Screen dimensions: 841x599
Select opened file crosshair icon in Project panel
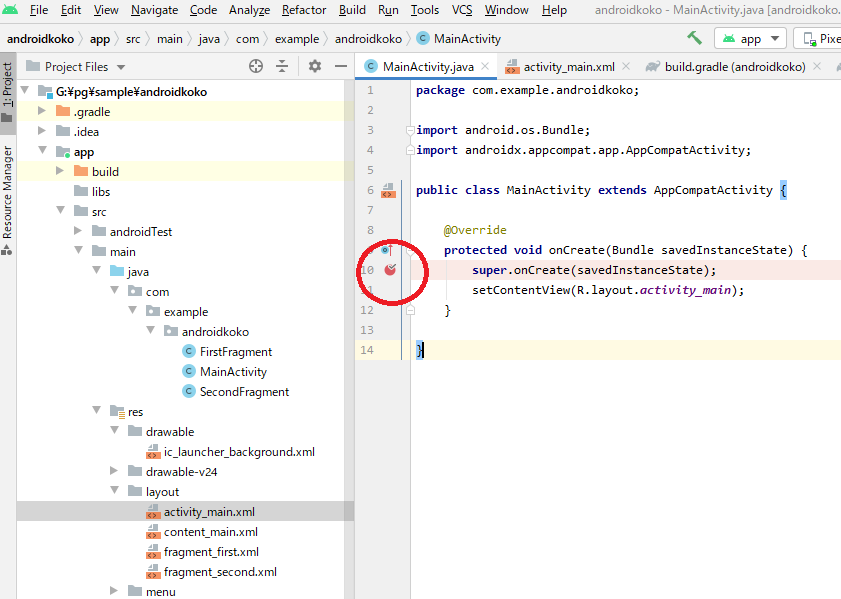(x=256, y=66)
